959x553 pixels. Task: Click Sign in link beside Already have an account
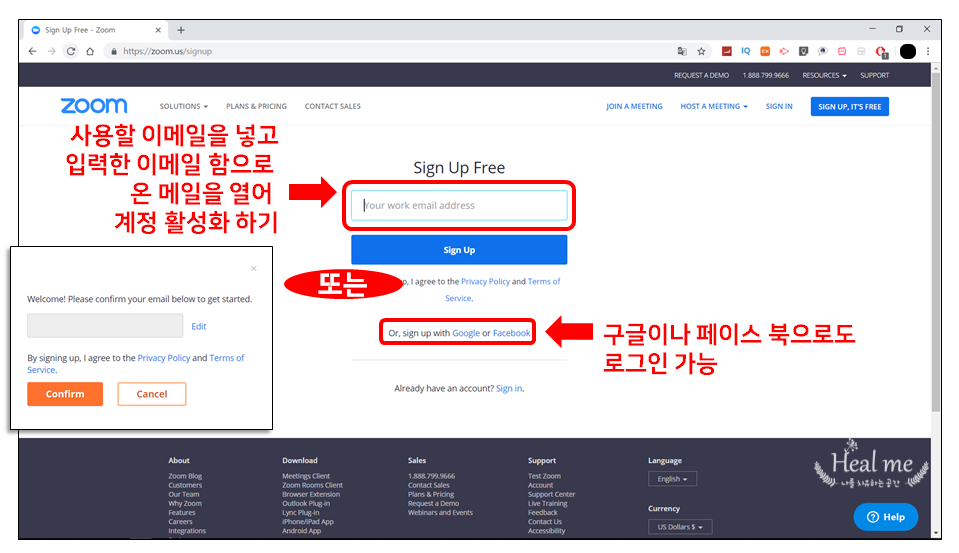(509, 388)
